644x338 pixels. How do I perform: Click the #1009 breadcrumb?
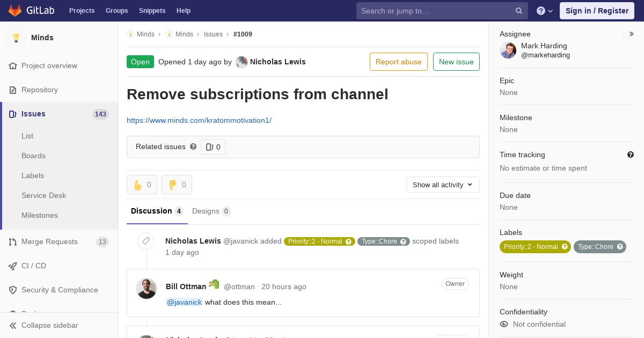click(243, 34)
